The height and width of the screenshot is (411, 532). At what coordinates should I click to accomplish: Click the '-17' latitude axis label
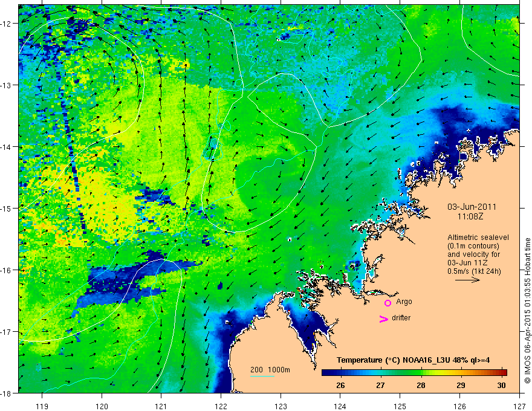[x=6, y=331]
